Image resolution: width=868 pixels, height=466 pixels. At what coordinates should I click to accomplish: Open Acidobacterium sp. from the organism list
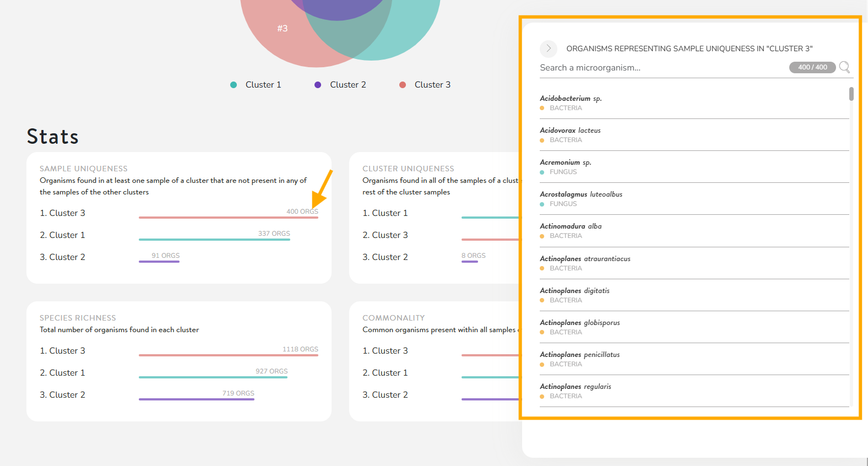571,99
